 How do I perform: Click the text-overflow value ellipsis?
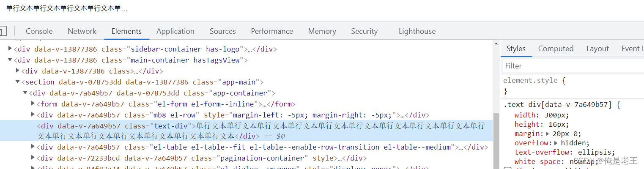[x=595, y=152]
